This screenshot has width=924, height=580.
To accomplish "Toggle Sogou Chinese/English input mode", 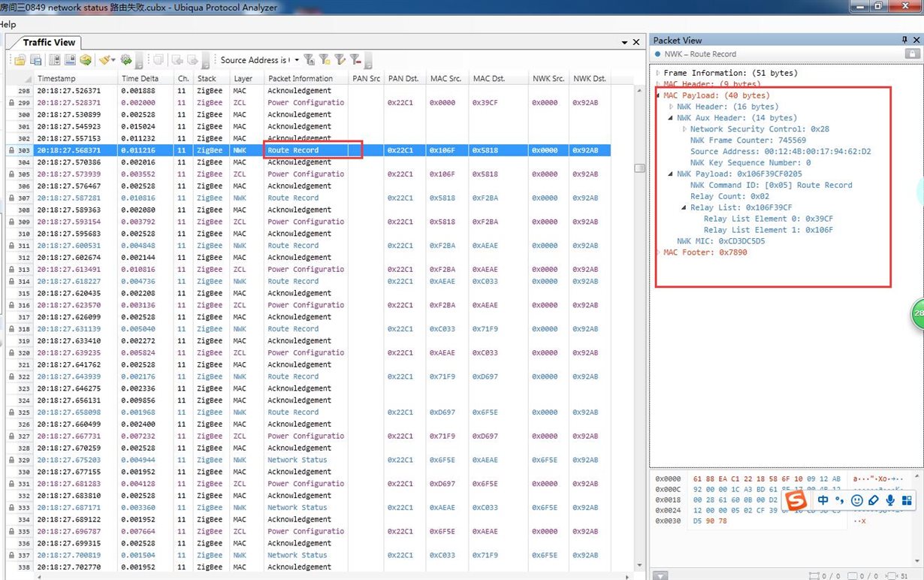I will point(823,500).
